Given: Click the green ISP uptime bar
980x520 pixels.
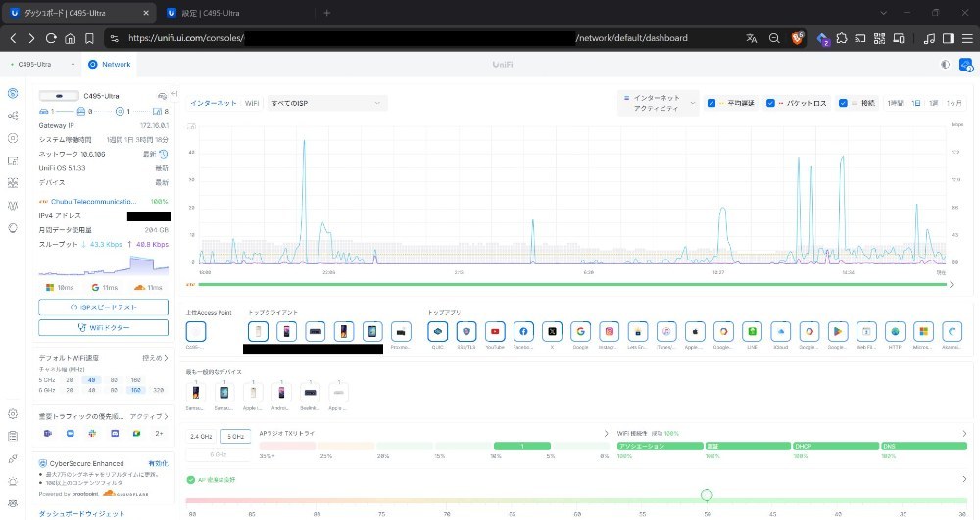Looking at the screenshot, I should coord(572,285).
